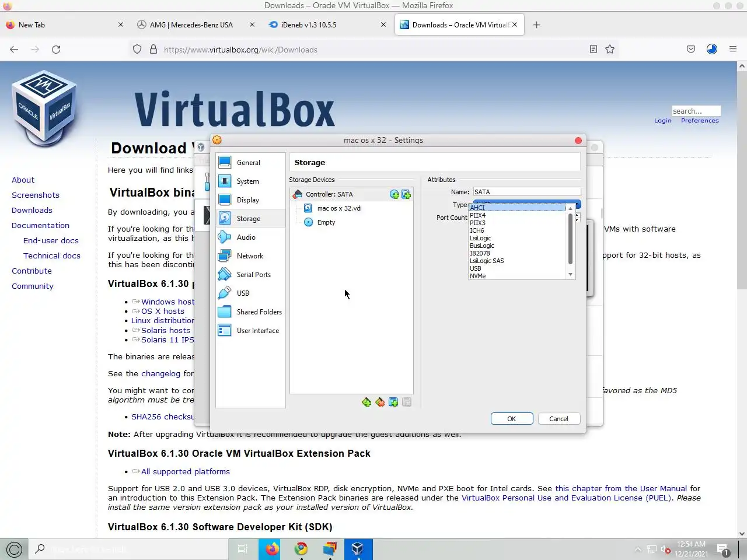Bookmark this page with star icon

[x=610, y=50]
